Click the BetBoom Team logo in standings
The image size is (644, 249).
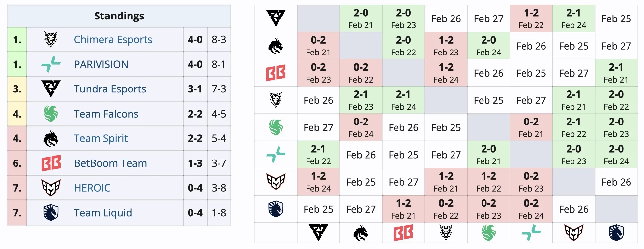(x=51, y=163)
